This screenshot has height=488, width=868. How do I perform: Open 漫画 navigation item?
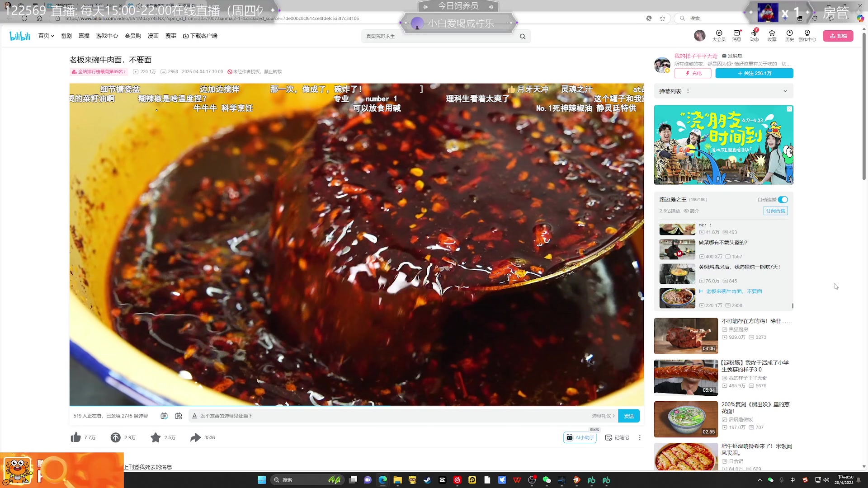[153, 36]
